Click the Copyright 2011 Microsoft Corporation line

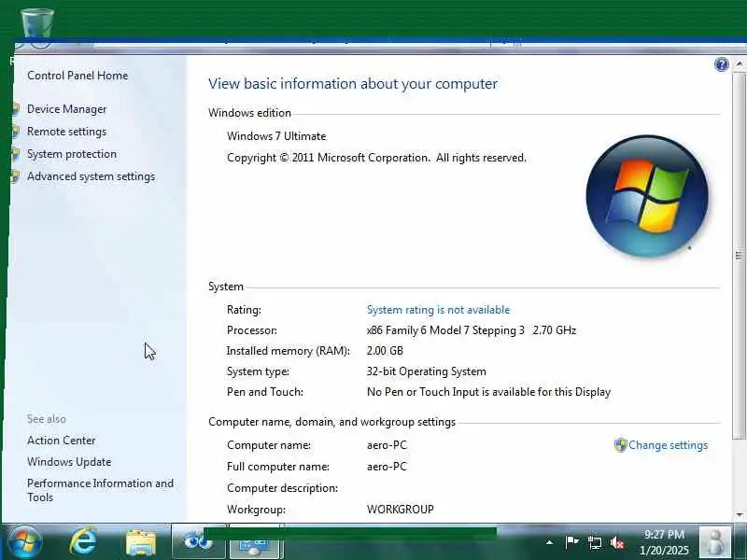click(376, 158)
